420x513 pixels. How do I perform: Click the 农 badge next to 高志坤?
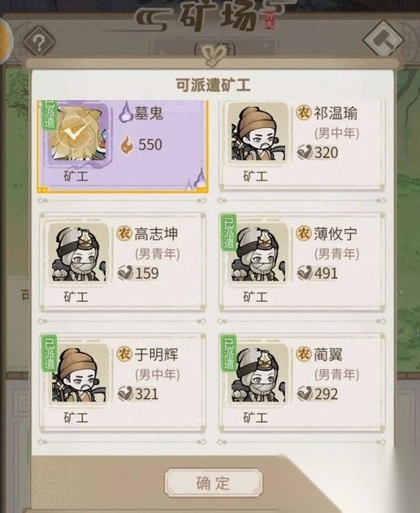point(124,233)
